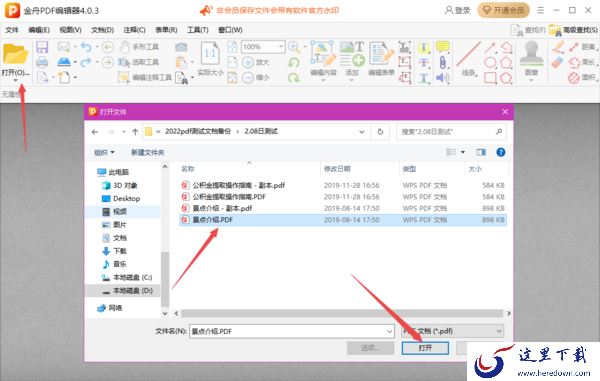Image resolution: width=600 pixels, height=381 pixels.
Task: Click the Attach File paperclip icon
Action: (x=442, y=62)
